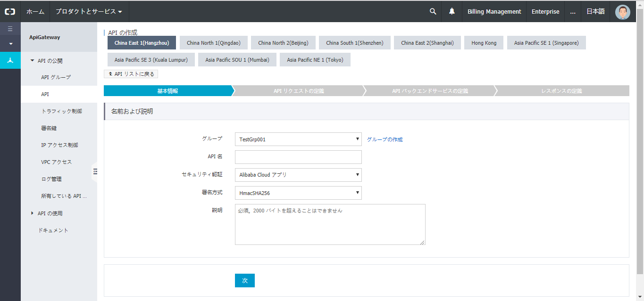Select Asia Pacific SE 1 (Singapore) region

(546, 43)
